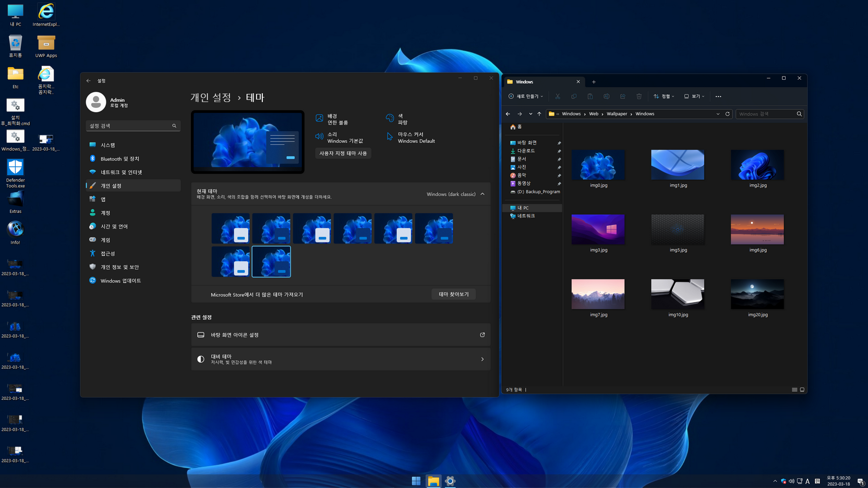Screen dimensions: 868x488
Task: Select the highlighted last theme thumbnail
Action: (271, 262)
